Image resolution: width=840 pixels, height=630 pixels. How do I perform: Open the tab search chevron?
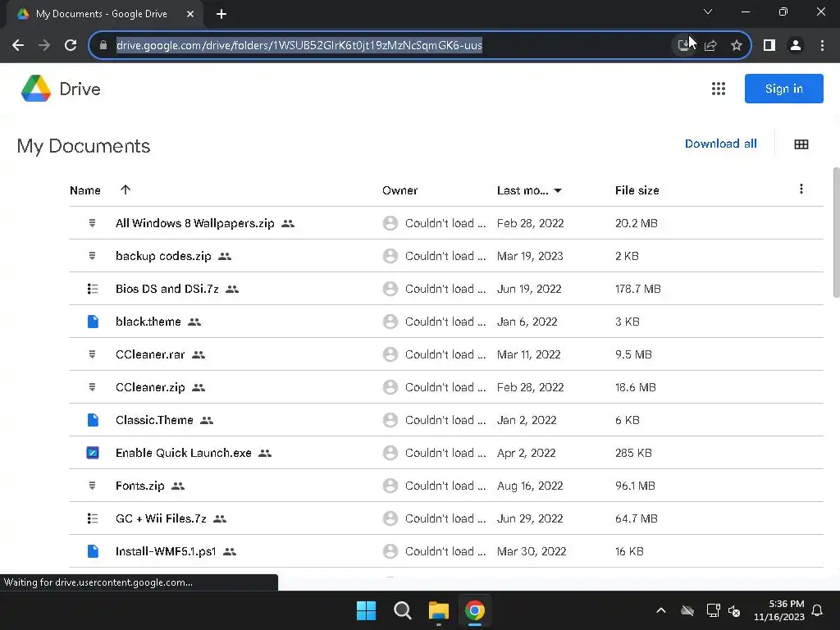click(708, 11)
